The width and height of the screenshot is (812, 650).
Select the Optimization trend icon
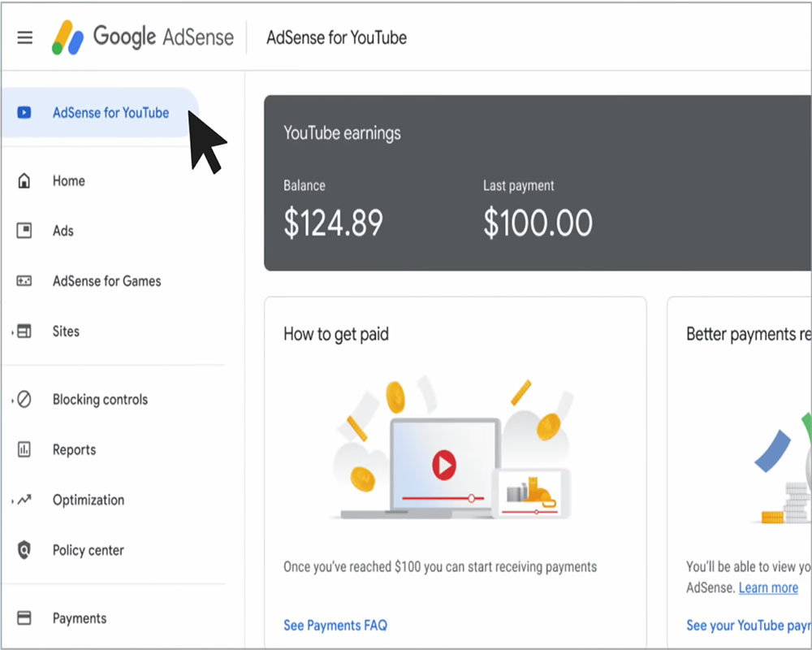pos(25,500)
